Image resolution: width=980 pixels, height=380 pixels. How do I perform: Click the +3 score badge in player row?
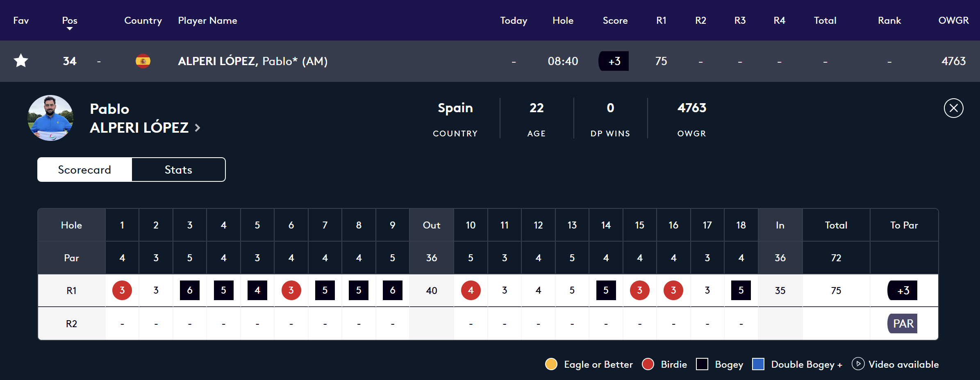[x=614, y=61]
